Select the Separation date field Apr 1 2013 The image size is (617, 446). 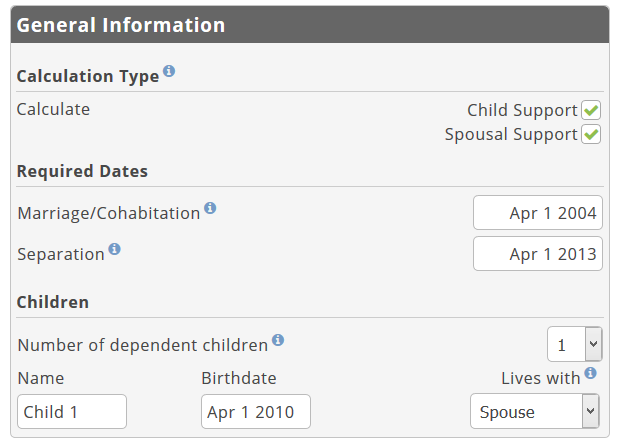[x=538, y=254]
